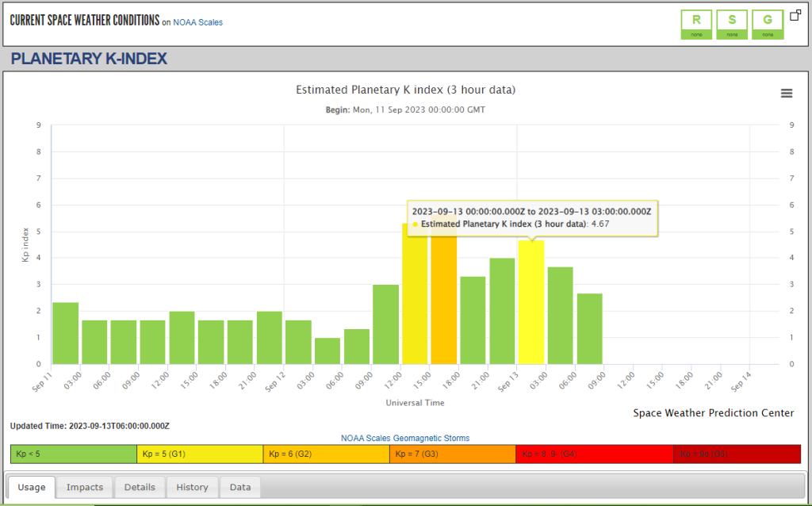Click the yellow Kp = 5 (G1) legend swatch
This screenshot has width=812, height=506.
pos(200,454)
